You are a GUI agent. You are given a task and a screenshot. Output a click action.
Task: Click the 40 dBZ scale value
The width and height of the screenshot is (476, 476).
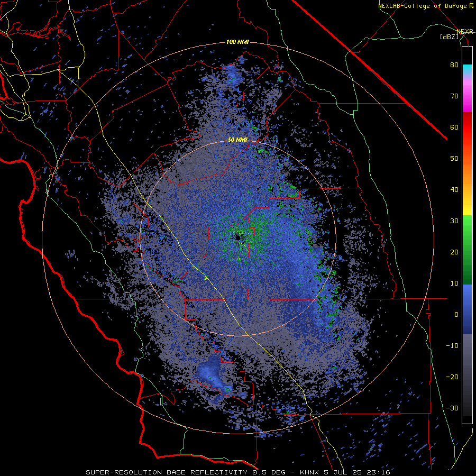point(454,190)
